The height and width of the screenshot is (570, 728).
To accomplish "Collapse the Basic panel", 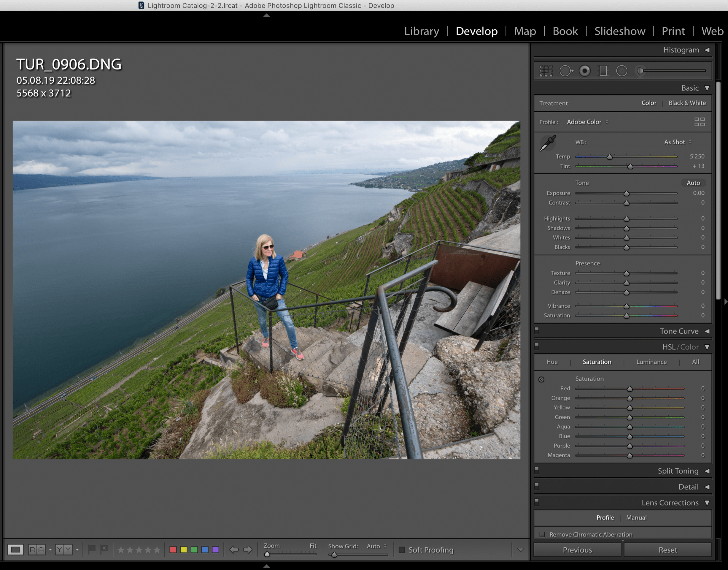I will [707, 88].
